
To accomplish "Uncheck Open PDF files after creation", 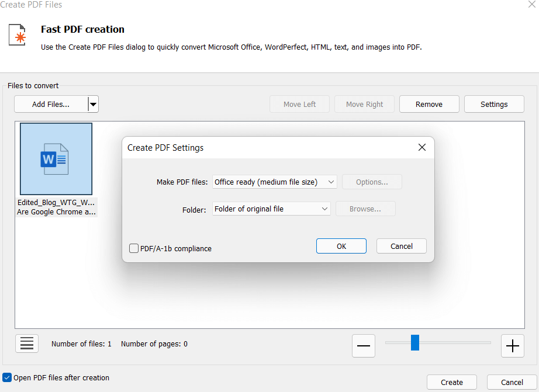I will tap(7, 377).
